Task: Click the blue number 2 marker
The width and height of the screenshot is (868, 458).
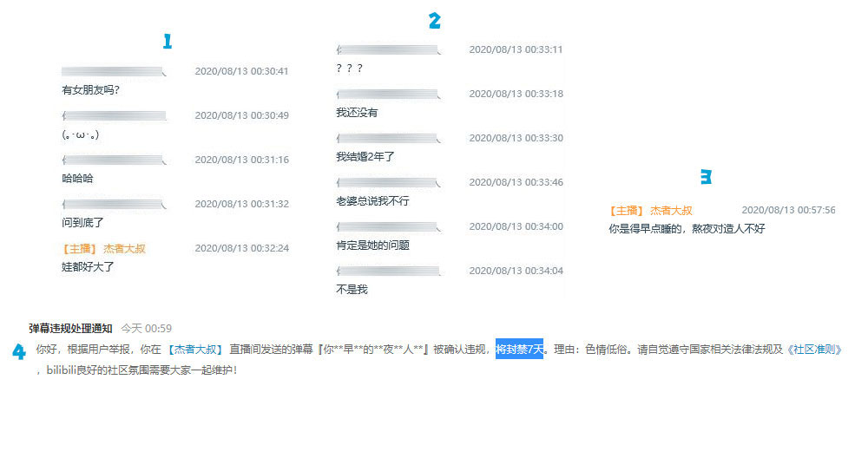Action: tap(434, 21)
